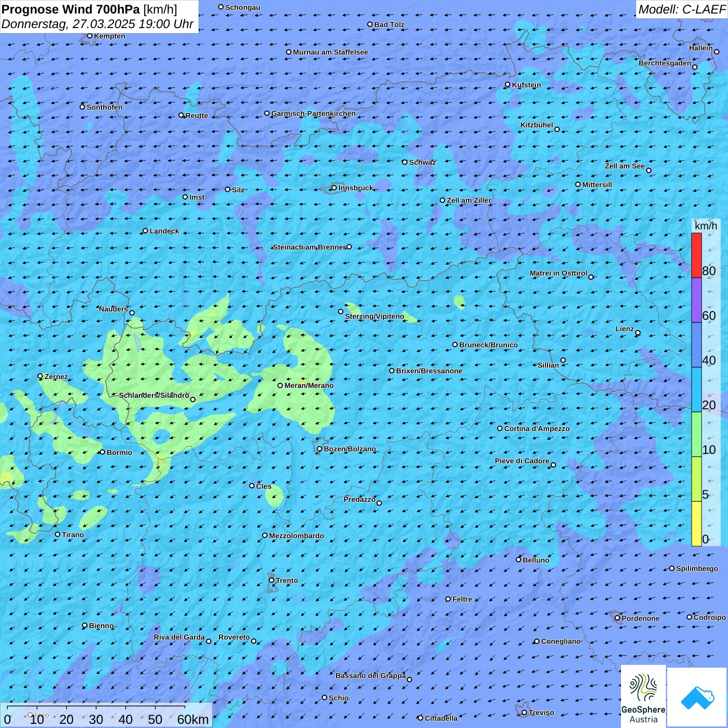
Task: Click the Innsbruck city marker
Action: (x=334, y=188)
